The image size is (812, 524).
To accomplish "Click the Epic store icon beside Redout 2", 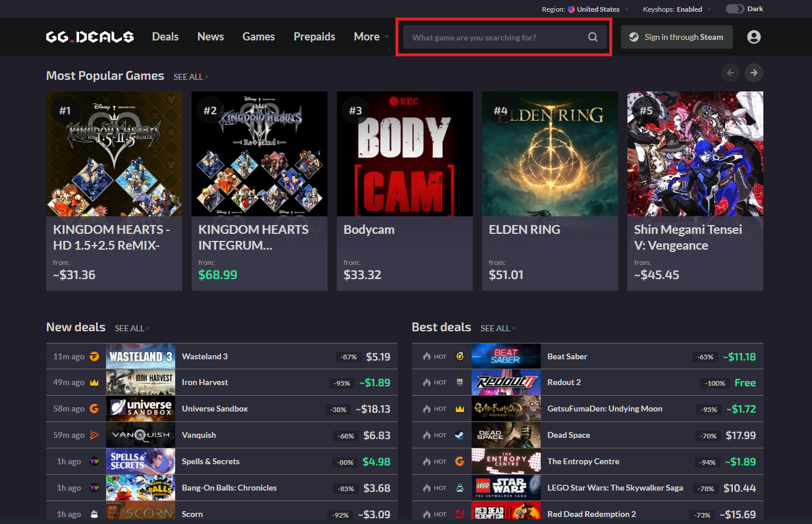I will [x=460, y=382].
